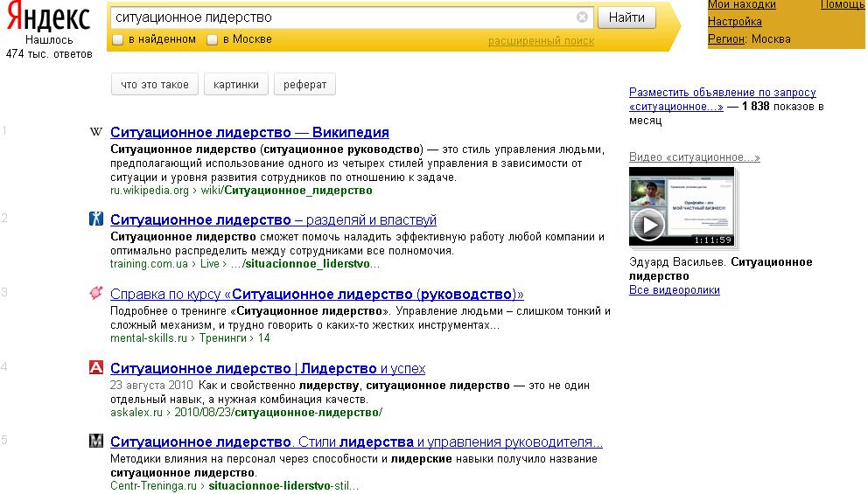This screenshot has width=868, height=494.
Task: Click the ru.wikipedia.org URL under the first result
Action: click(x=150, y=191)
